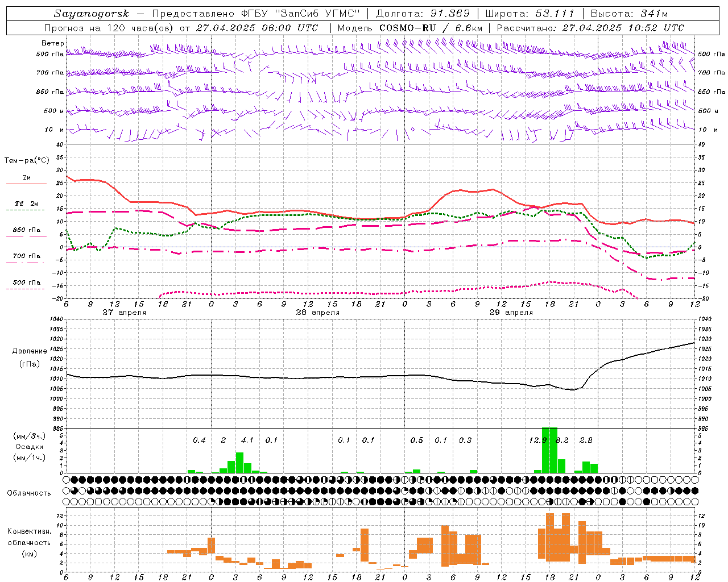Click the 2.8 precipitation total value
Screen dimensions: 728x582
(586, 440)
